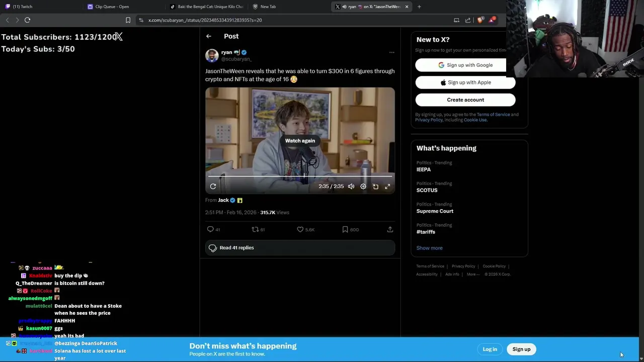Like the post with the heart icon

[300, 229]
